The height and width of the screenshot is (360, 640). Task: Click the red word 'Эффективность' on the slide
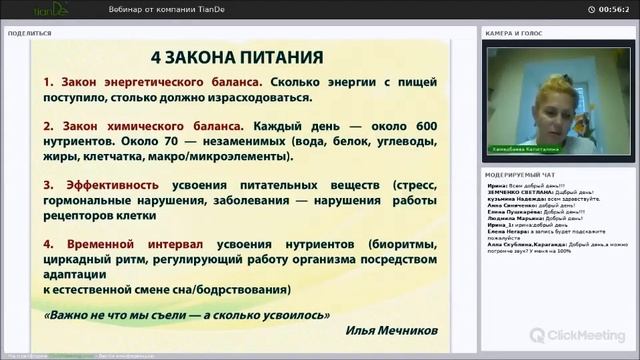pos(113,185)
